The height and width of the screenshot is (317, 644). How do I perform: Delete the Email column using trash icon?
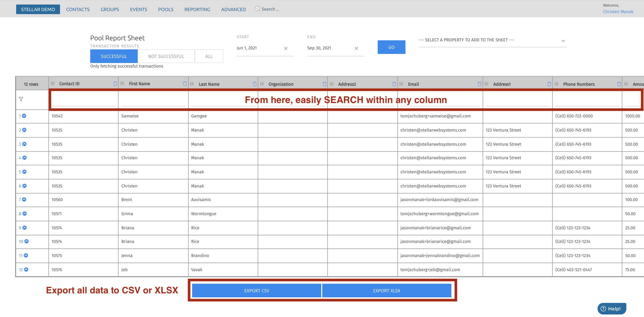tap(479, 84)
